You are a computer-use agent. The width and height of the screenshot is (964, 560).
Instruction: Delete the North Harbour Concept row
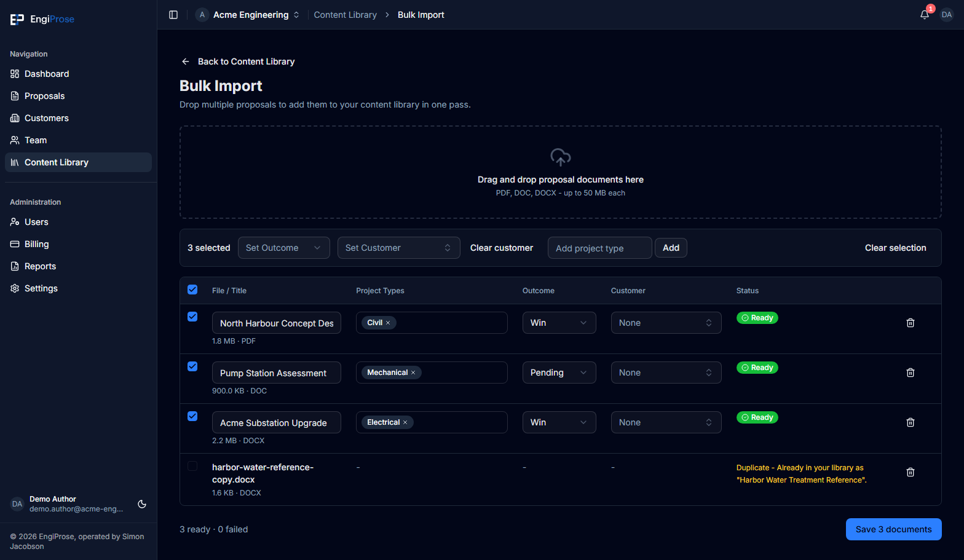911,323
